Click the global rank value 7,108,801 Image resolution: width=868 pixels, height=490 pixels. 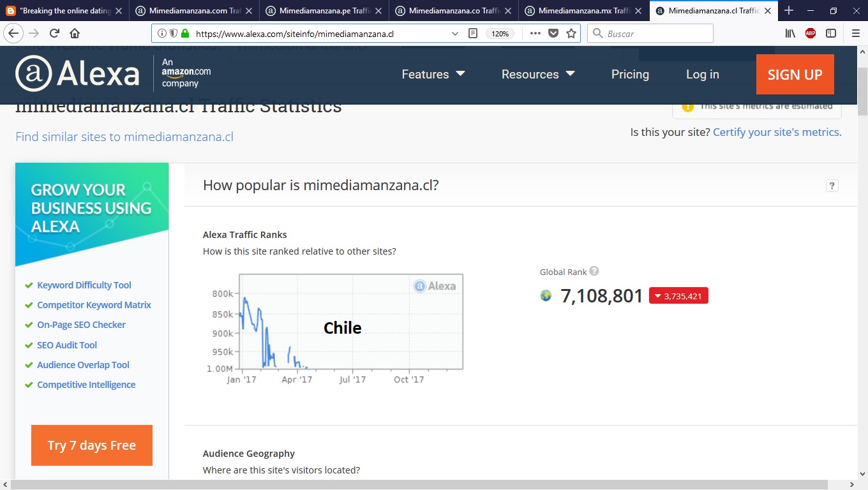pos(602,296)
